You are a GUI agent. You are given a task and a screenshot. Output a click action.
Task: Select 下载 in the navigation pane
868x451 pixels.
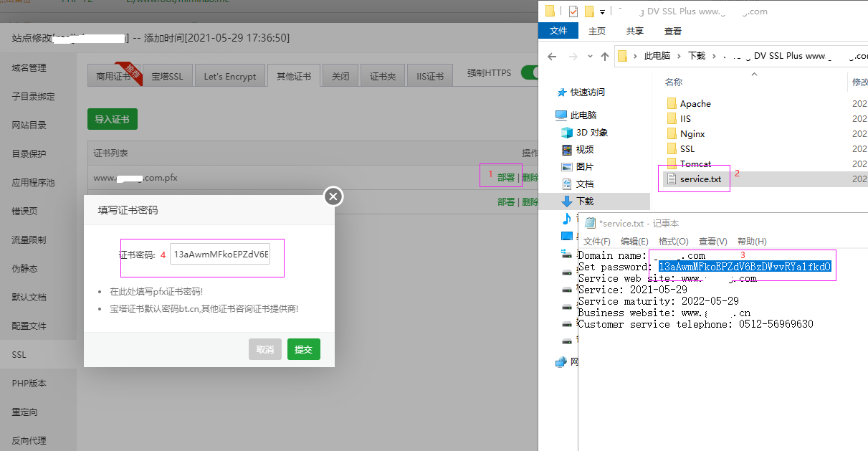[x=578, y=201]
